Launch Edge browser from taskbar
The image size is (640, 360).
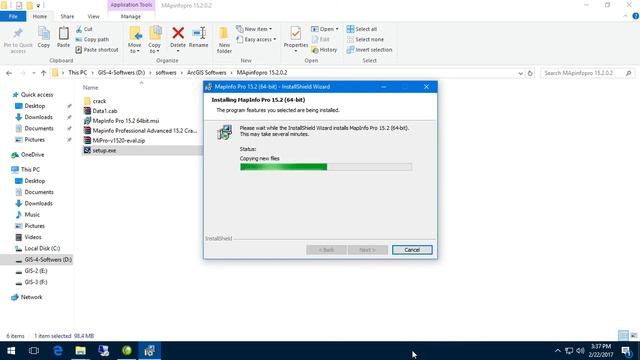click(58, 351)
